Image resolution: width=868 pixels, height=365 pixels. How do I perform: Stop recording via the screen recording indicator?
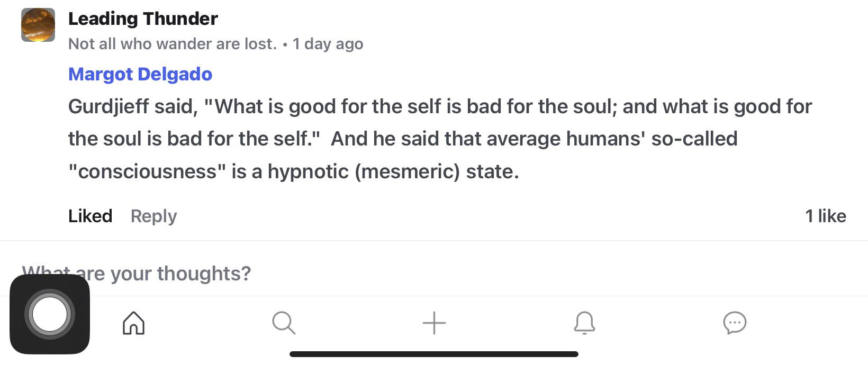pyautogui.click(x=49, y=312)
